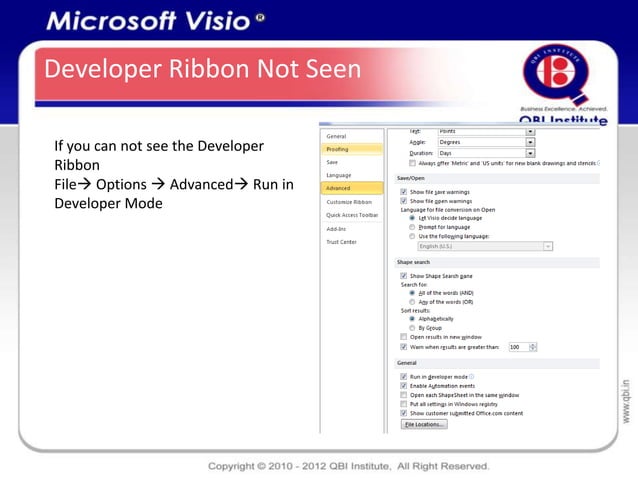Open the Quick Access Toolbar category
This screenshot has height=478, width=638.
[352, 215]
